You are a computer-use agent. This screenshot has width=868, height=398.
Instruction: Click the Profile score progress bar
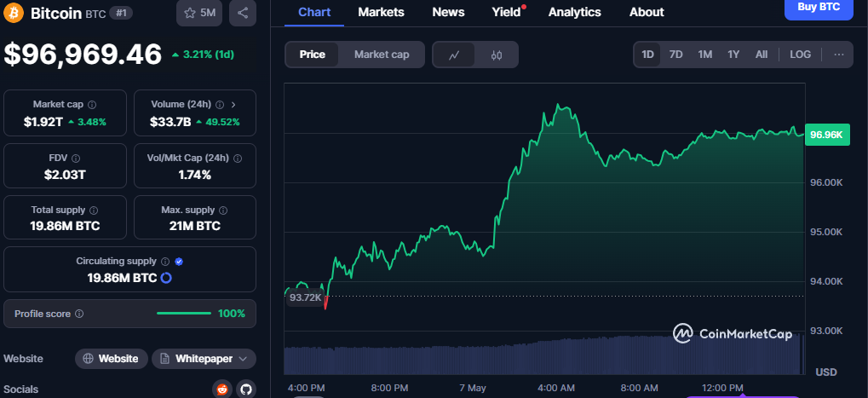(x=184, y=314)
